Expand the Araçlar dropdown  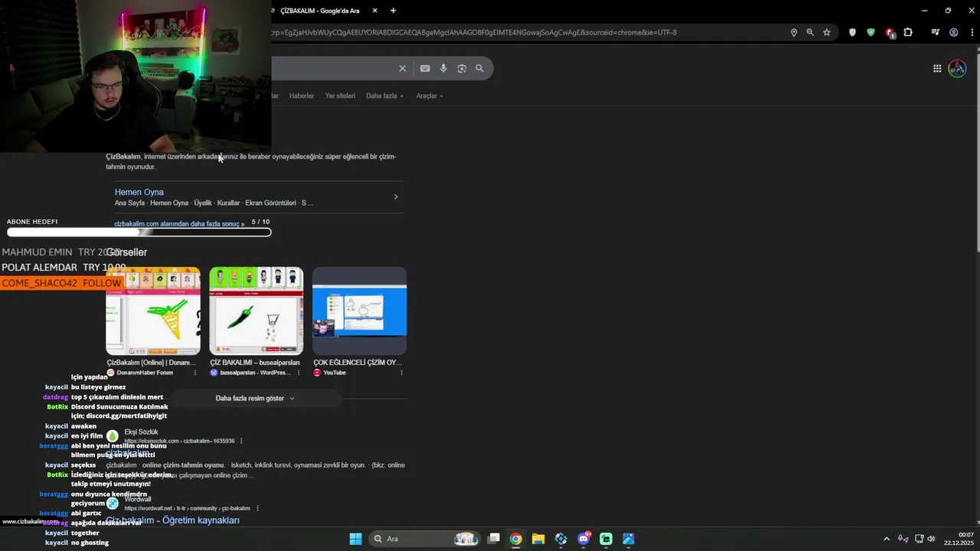point(430,96)
